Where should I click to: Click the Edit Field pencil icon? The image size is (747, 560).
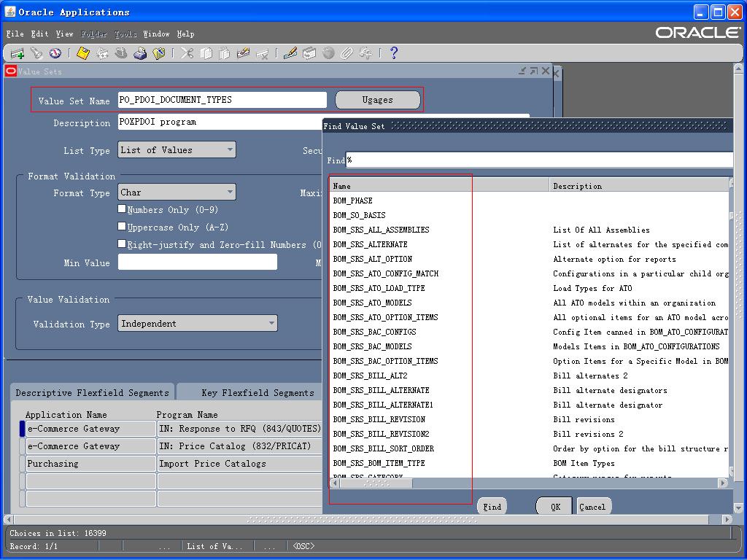(x=290, y=53)
